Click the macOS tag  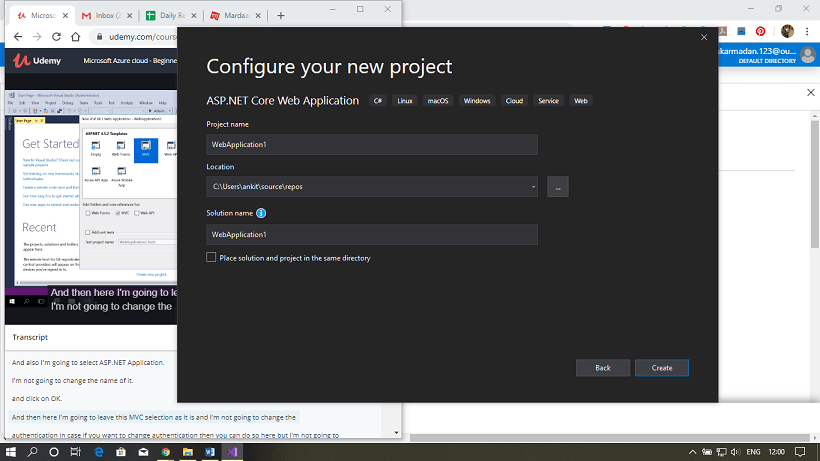coord(438,101)
